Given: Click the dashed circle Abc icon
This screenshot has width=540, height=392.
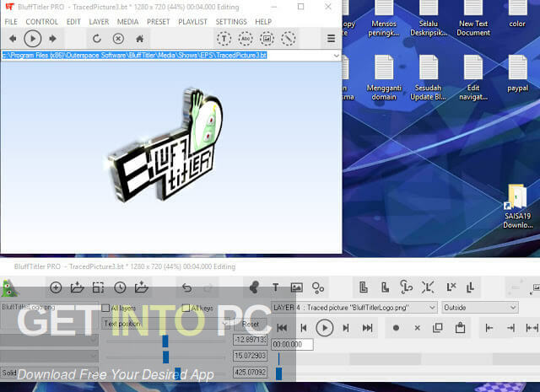Looking at the screenshot, I should coord(246,39).
